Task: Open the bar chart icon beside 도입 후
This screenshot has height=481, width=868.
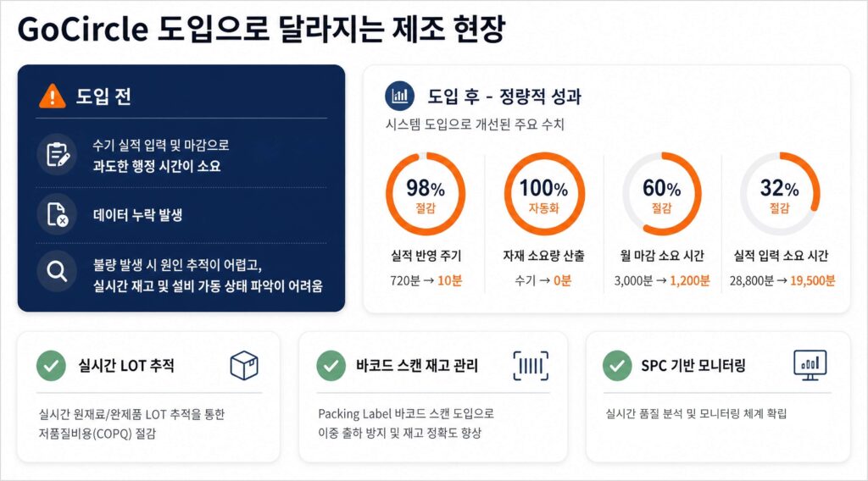Action: 400,97
